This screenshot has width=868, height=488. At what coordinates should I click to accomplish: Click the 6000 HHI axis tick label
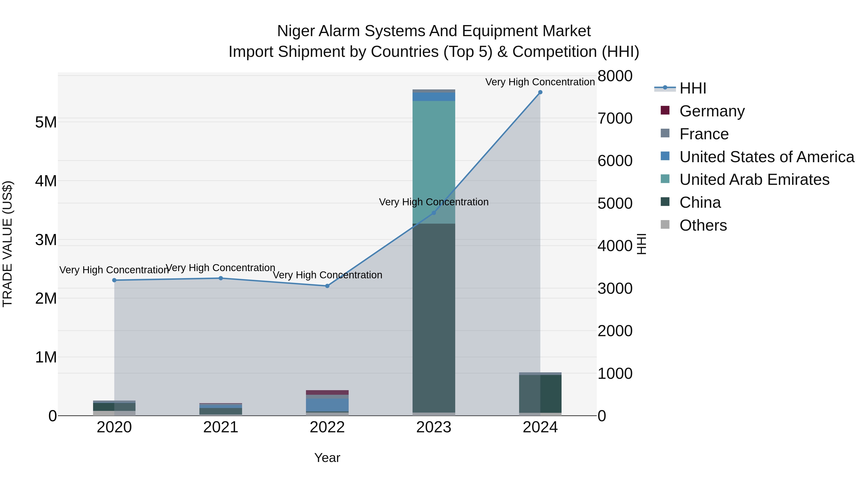pyautogui.click(x=615, y=161)
